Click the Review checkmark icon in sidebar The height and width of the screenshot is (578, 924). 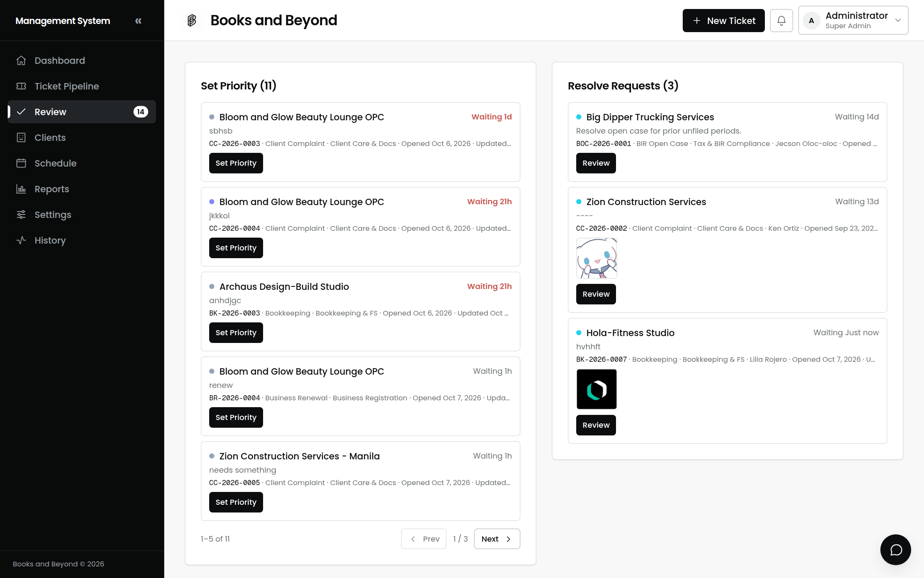click(21, 112)
